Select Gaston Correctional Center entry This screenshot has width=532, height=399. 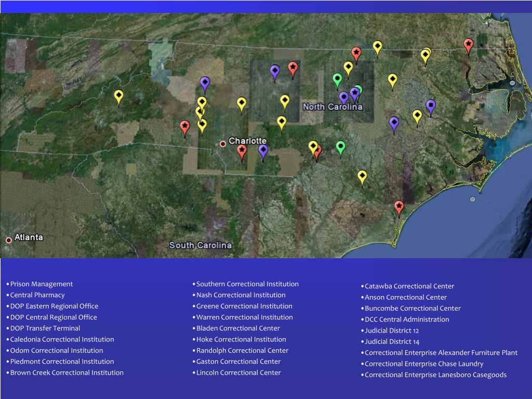tap(238, 362)
